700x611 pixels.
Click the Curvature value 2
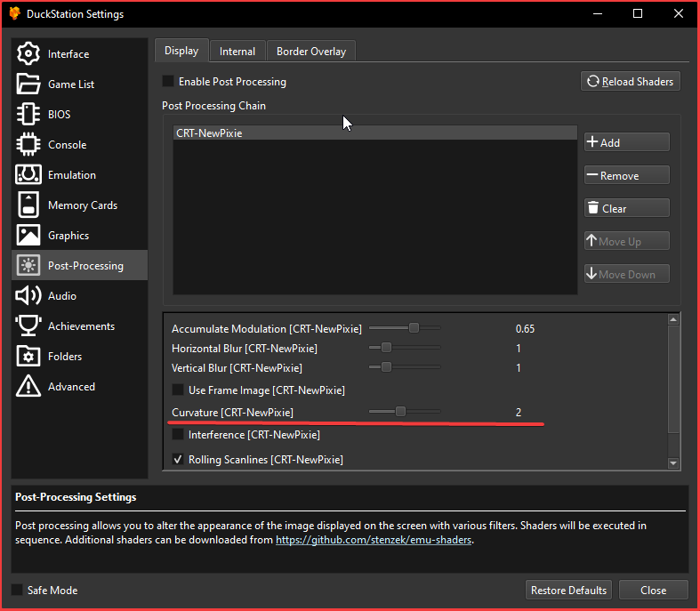click(519, 413)
